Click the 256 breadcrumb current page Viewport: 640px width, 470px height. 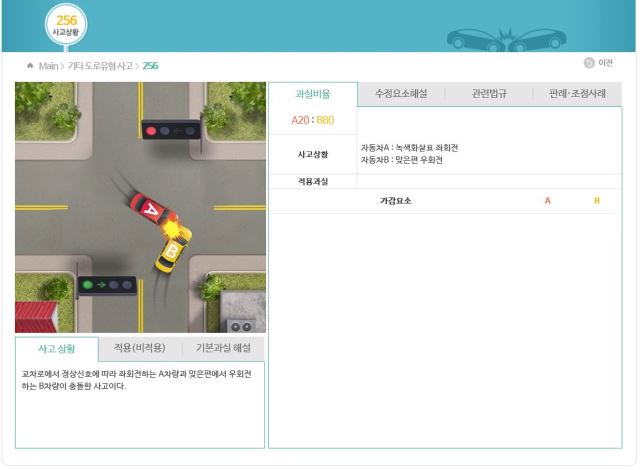click(150, 66)
